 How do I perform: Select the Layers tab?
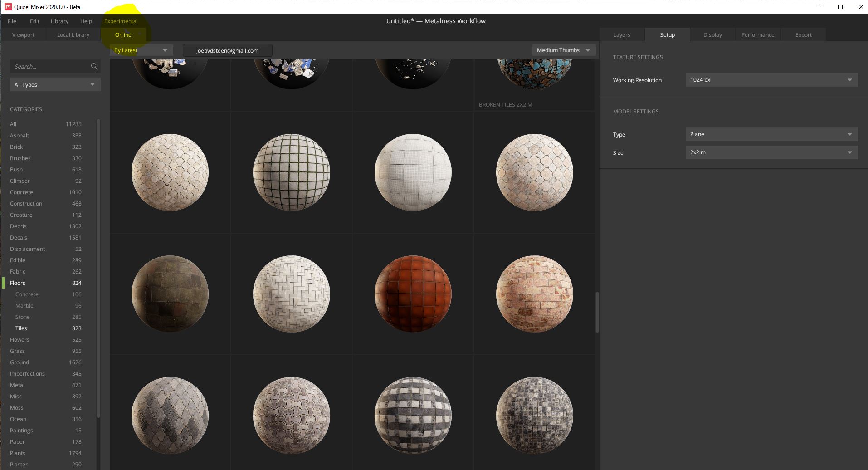[621, 34]
